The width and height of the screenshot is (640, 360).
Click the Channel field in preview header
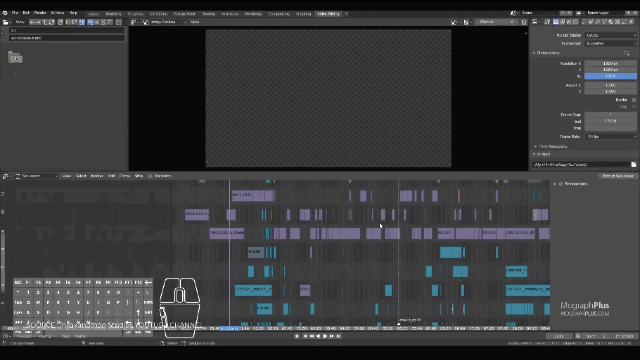497,22
